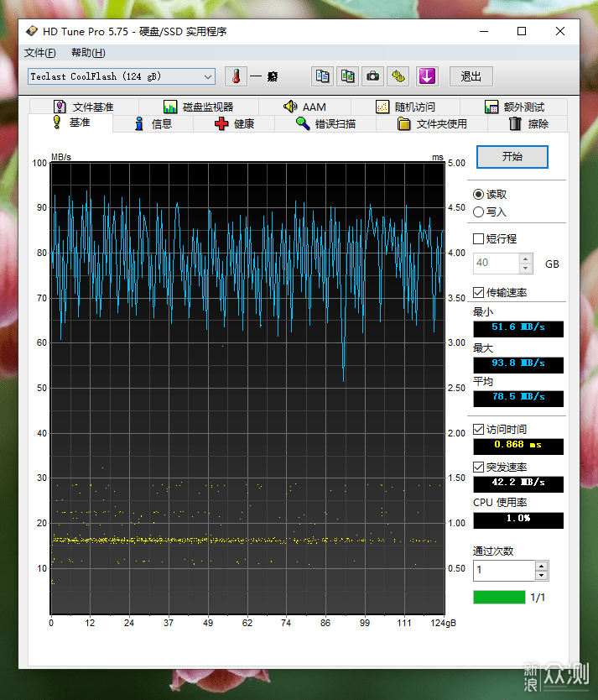The width and height of the screenshot is (598, 700).
Task: Toggle the 传输速率 checkbox
Action: (479, 292)
